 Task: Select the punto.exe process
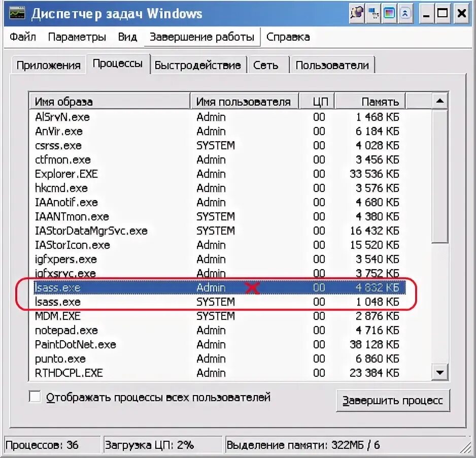[x=220, y=358]
